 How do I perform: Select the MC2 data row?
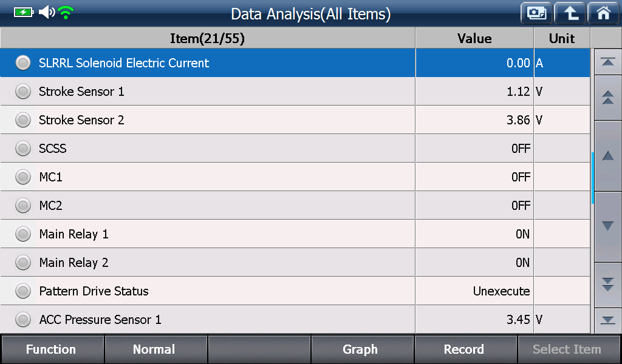295,206
